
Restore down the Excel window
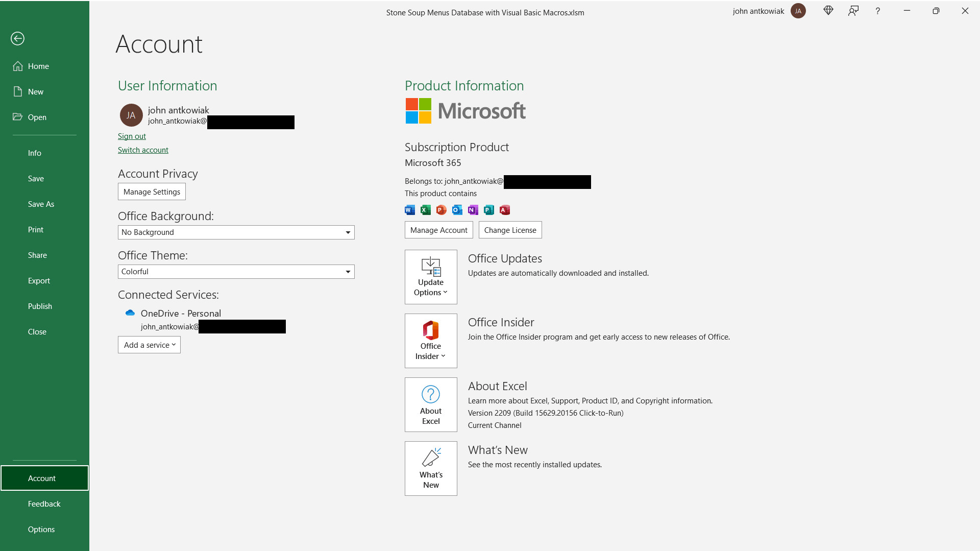coord(936,11)
